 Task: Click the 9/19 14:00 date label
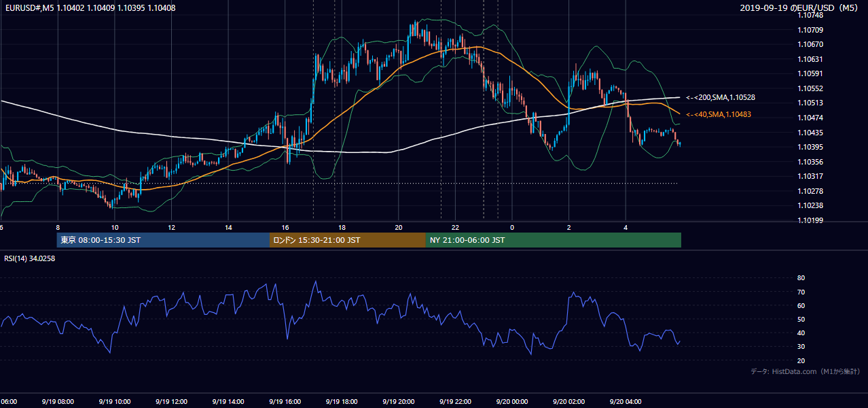point(228,402)
